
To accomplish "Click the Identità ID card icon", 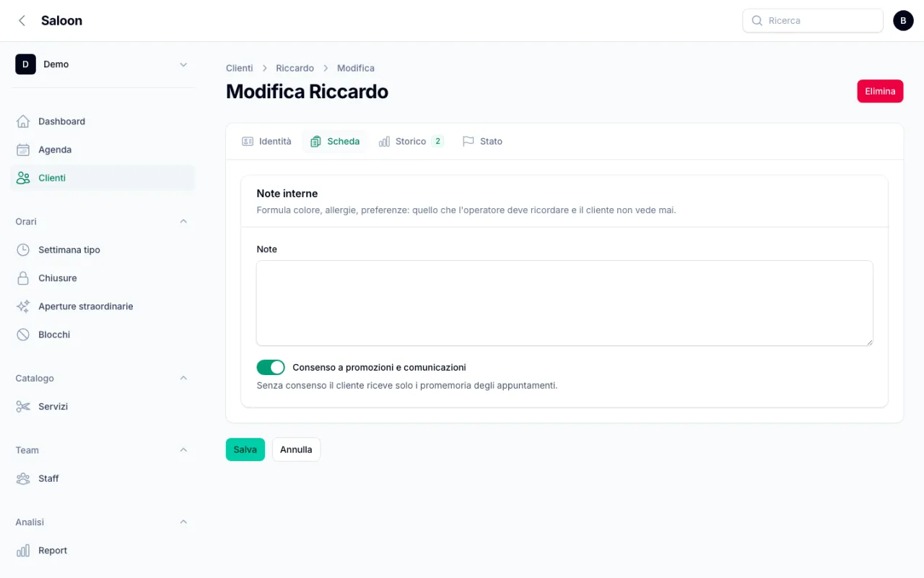I will [248, 142].
